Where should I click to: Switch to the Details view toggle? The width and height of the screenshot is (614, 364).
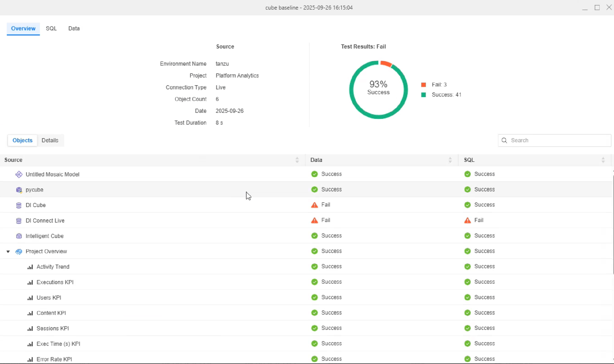(50, 140)
